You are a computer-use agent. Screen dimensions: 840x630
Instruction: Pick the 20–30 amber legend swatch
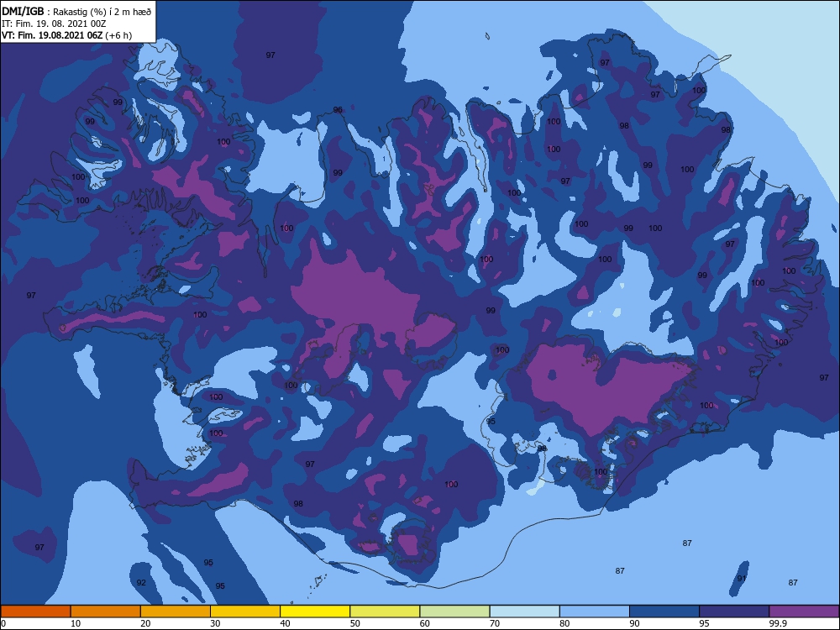[x=176, y=612]
